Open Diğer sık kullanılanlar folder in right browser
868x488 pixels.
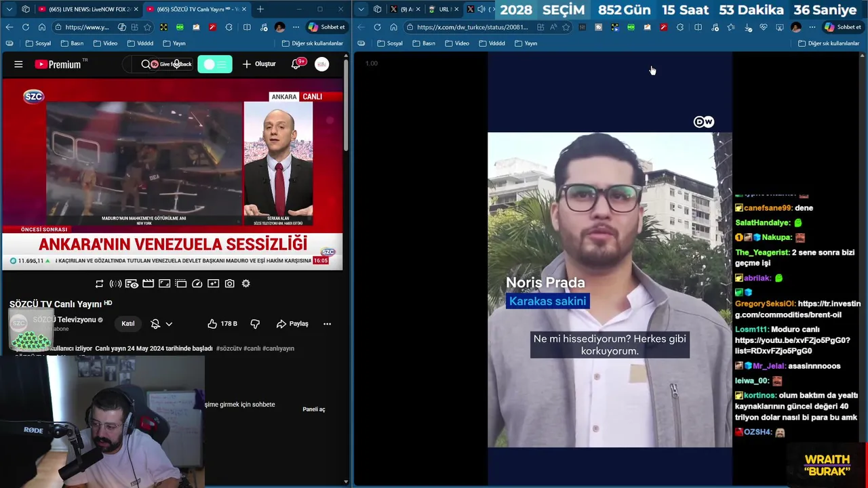pyautogui.click(x=829, y=43)
